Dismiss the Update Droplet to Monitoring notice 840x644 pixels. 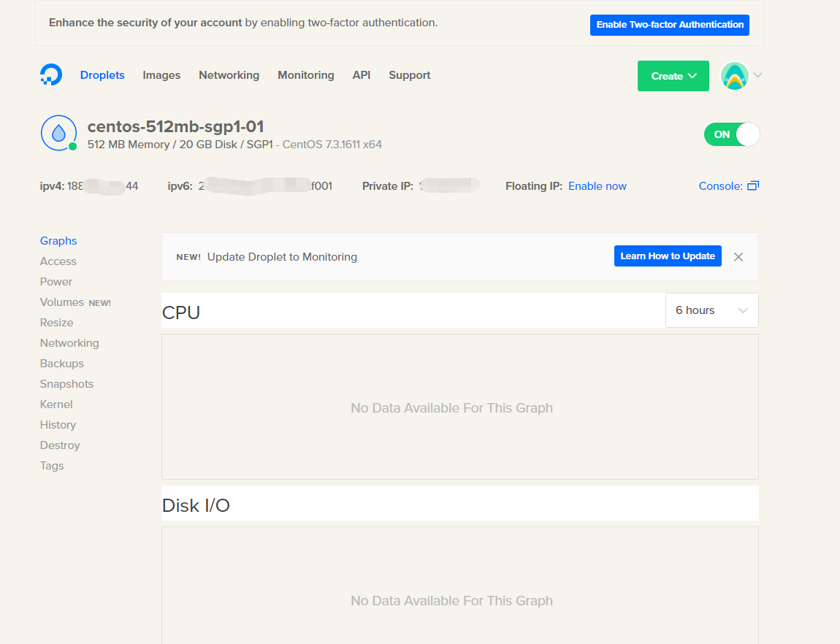[x=738, y=257]
